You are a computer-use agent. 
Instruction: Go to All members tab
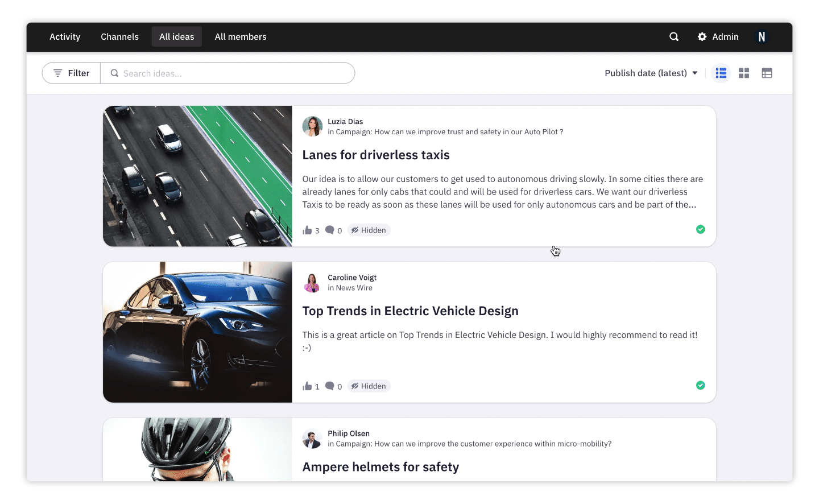[241, 36]
